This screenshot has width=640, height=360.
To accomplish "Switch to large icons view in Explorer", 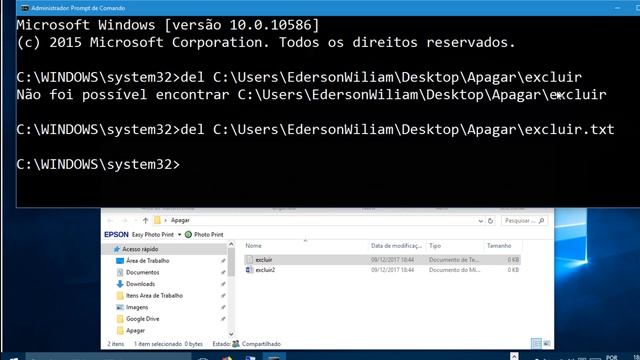I will pos(547,343).
